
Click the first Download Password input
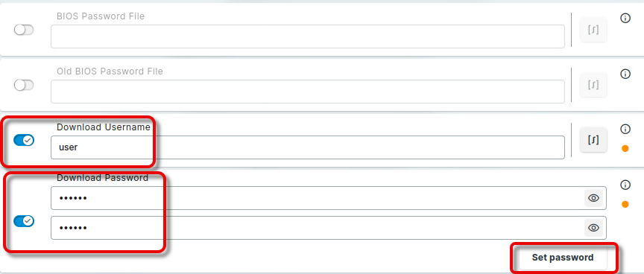click(x=329, y=198)
